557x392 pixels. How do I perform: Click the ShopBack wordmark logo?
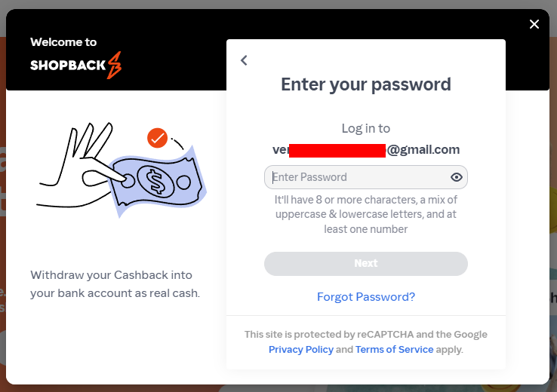(68, 66)
